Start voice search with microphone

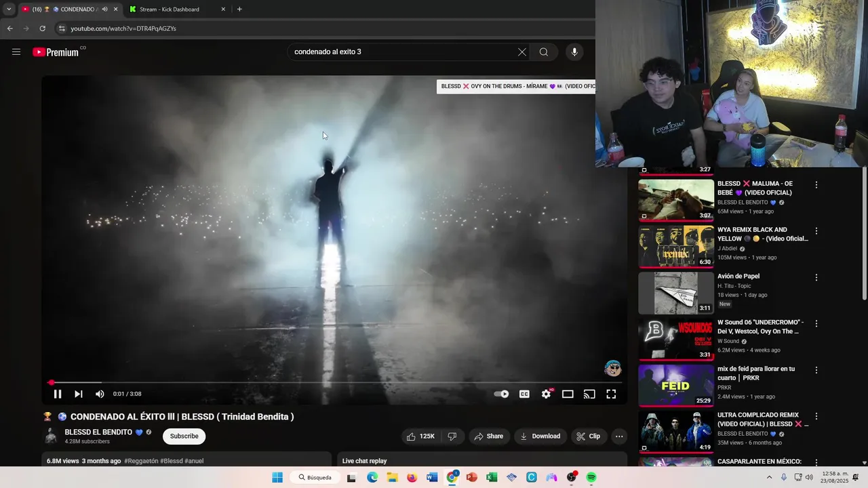574,52
